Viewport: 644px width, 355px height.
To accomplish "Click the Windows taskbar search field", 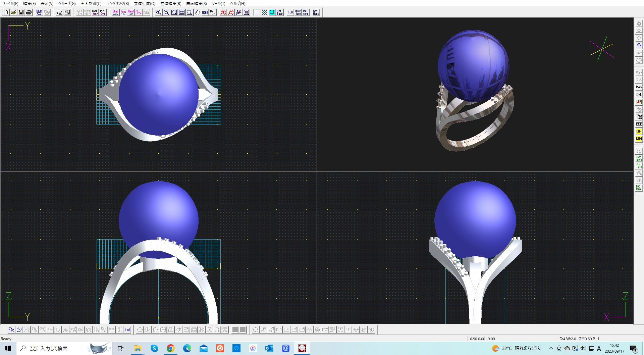I will tap(54, 348).
